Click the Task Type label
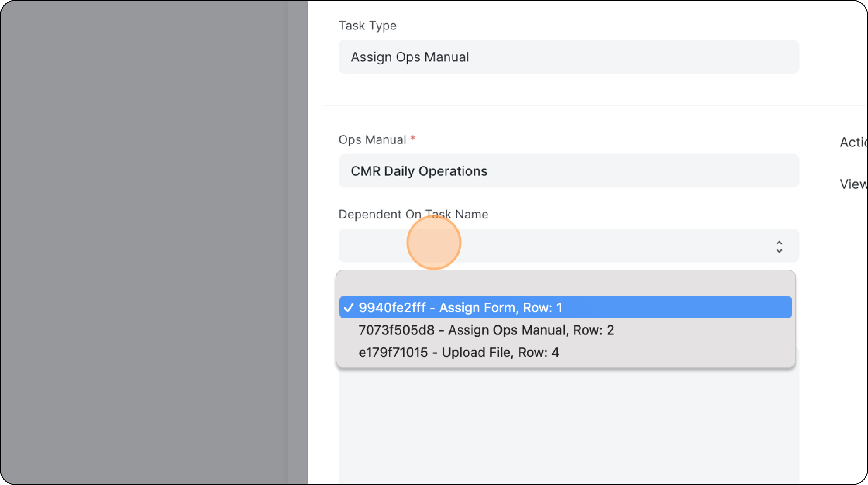Screen dimensions: 868x485 (x=367, y=26)
